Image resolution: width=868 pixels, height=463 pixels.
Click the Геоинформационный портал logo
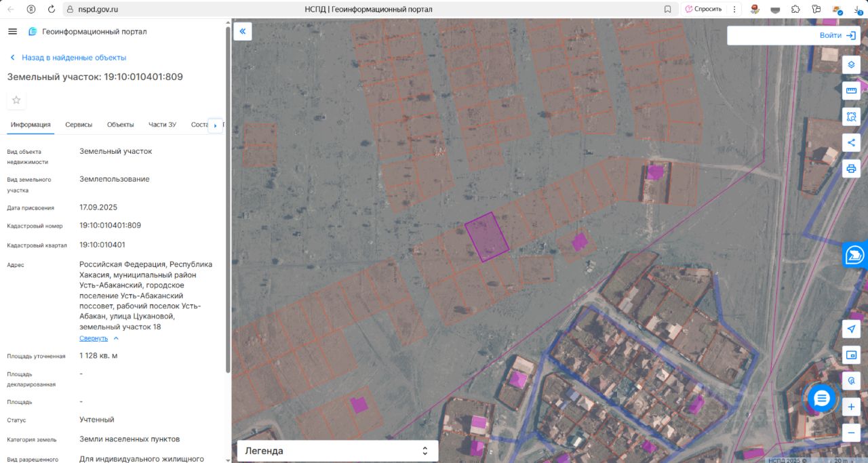pyautogui.click(x=87, y=32)
